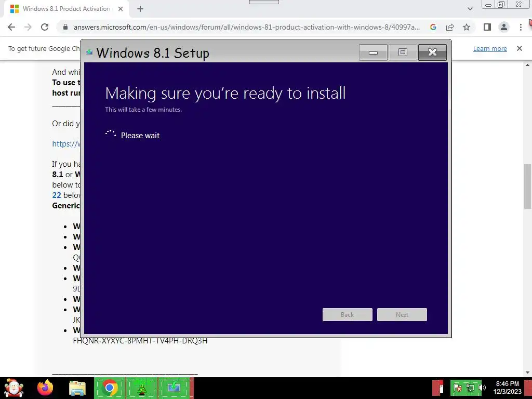
Task: Select the Windows Setup taskbar item
Action: point(174,388)
